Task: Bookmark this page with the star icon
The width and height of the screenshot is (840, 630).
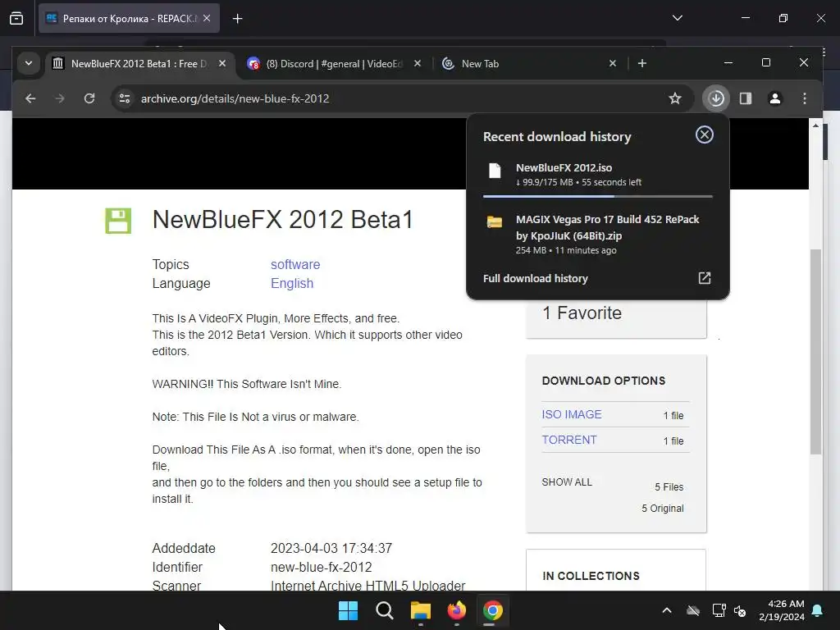Action: pyautogui.click(x=675, y=98)
